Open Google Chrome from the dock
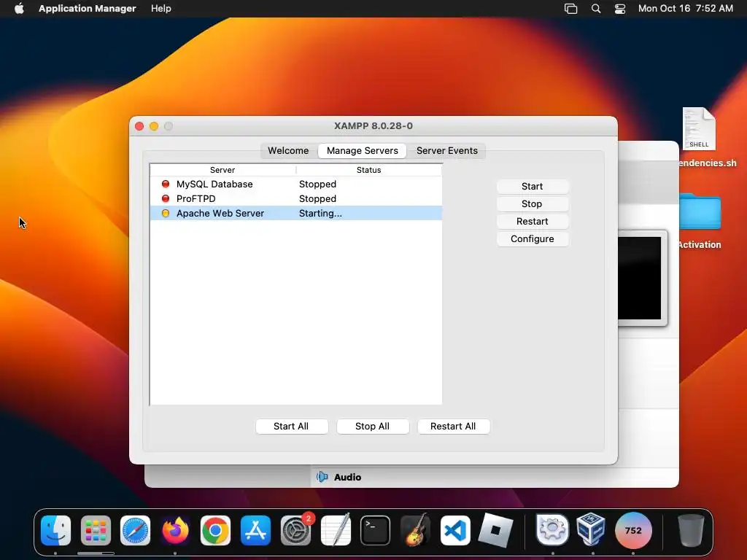 (215, 530)
